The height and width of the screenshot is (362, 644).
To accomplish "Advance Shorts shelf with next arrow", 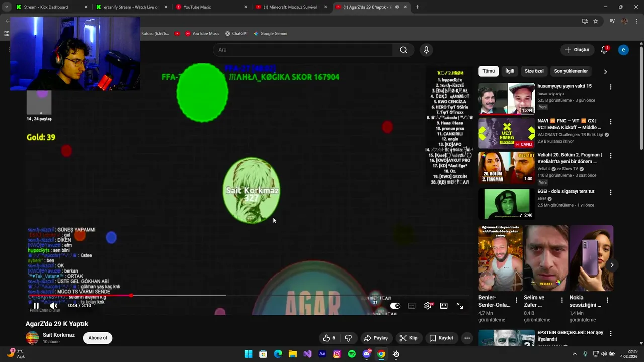I will coord(612,265).
